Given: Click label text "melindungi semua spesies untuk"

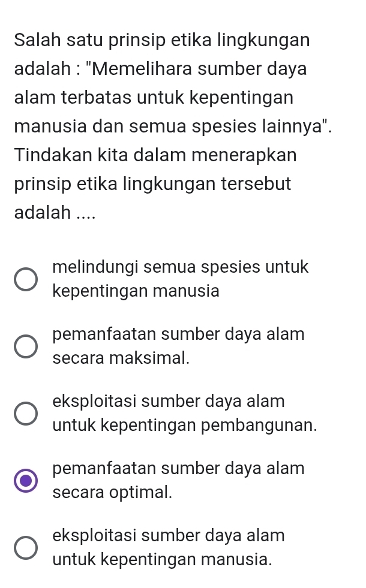Looking at the screenshot, I should click(x=180, y=267).
